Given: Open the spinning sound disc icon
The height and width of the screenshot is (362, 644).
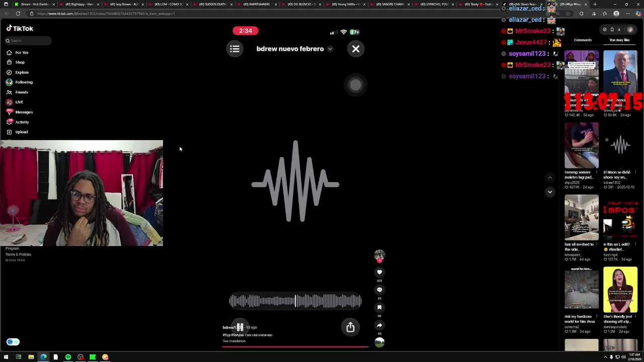Looking at the screenshot, I should (x=379, y=342).
